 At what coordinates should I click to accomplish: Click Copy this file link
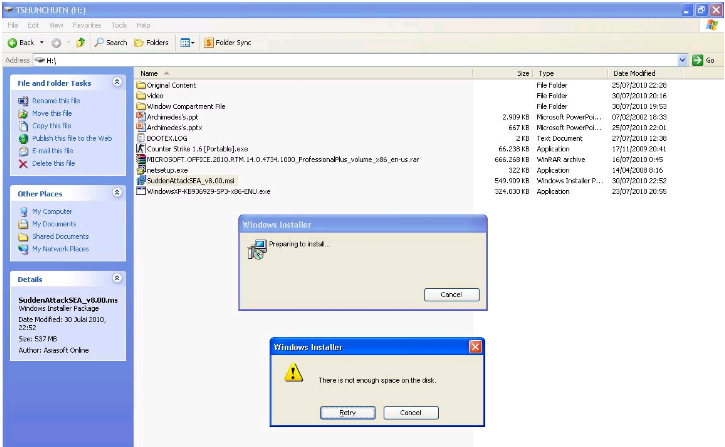(x=51, y=126)
